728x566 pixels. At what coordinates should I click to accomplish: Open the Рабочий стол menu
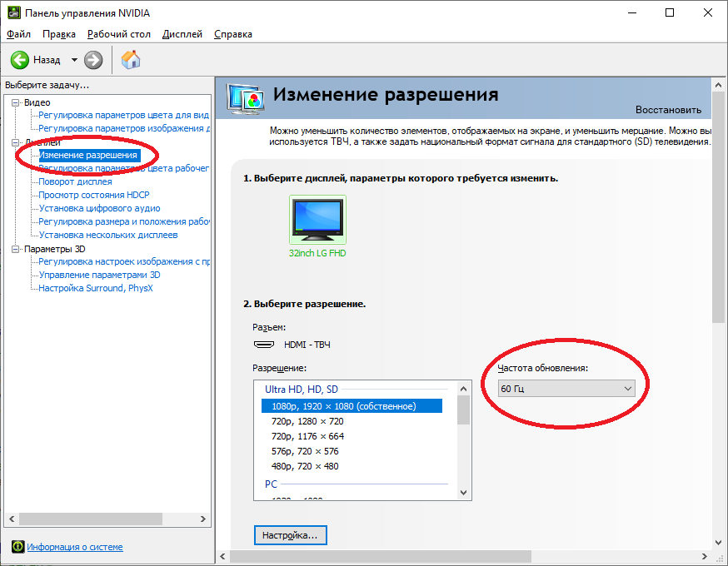[119, 34]
